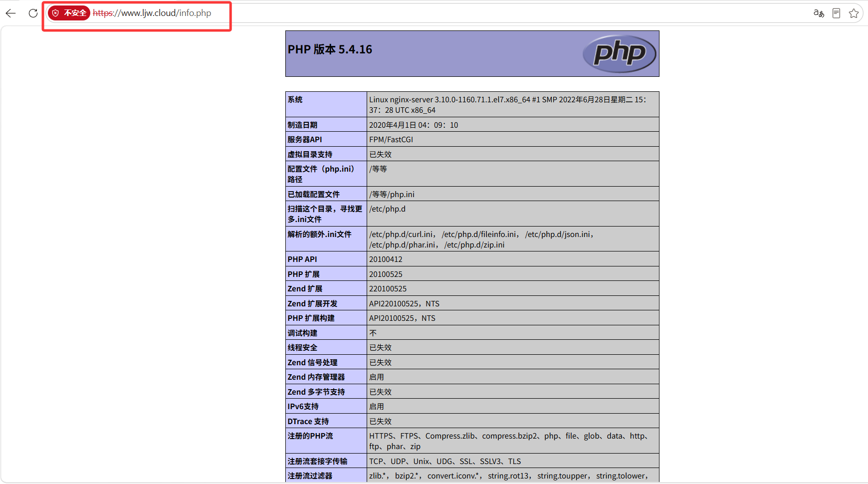Viewport: 868px width, 484px height.
Task: Select the IPv6支持 row label
Action: pyautogui.click(x=303, y=407)
